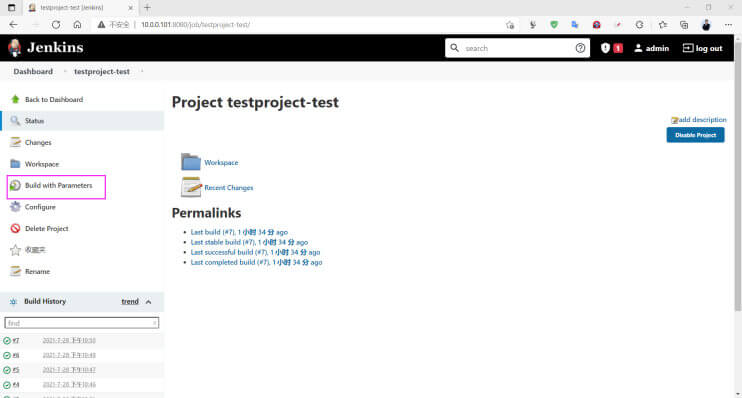Click the red Delete Project icon
Viewport: 742px width, 398px height.
[x=15, y=228]
